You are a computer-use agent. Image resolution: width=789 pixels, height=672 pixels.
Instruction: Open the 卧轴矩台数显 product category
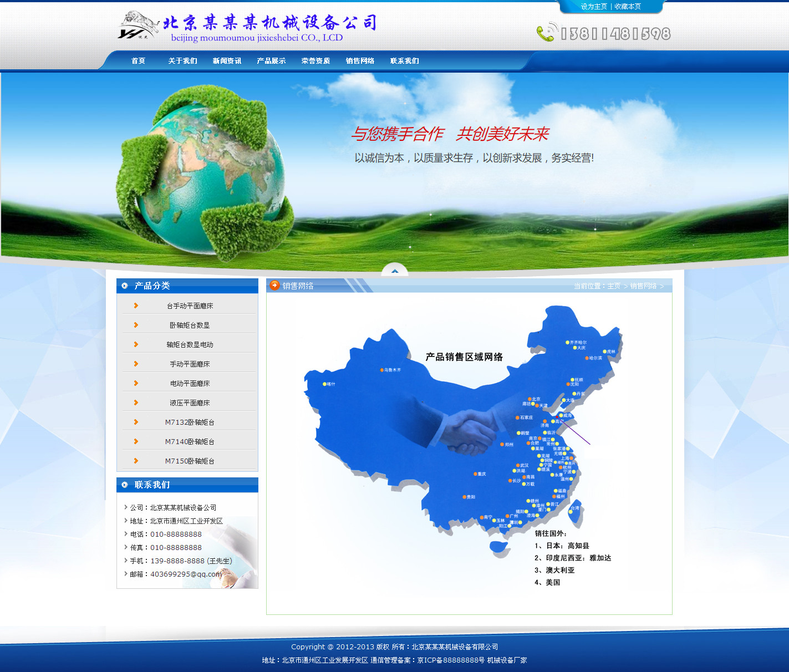[x=190, y=325]
